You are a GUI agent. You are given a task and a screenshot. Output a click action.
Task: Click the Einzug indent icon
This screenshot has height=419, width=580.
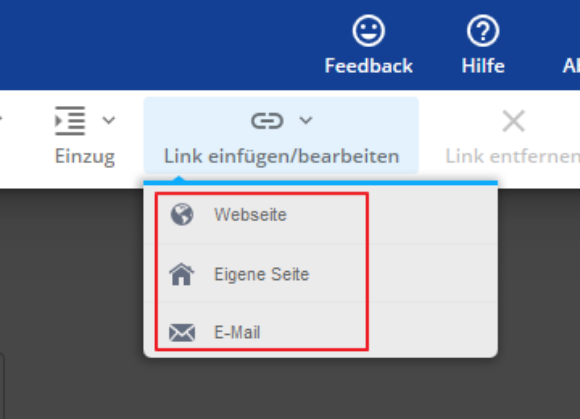[70, 121]
